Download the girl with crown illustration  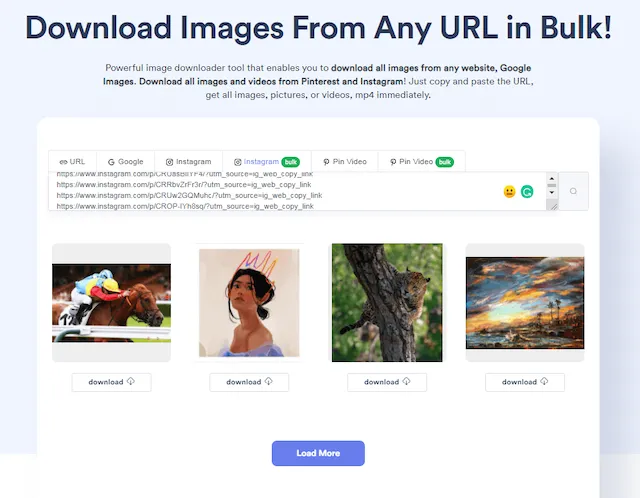click(x=249, y=382)
